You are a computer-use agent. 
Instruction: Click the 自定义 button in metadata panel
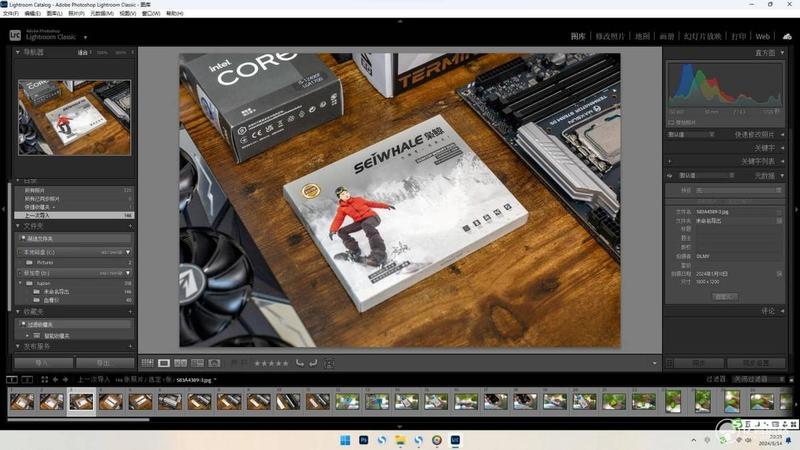724,296
